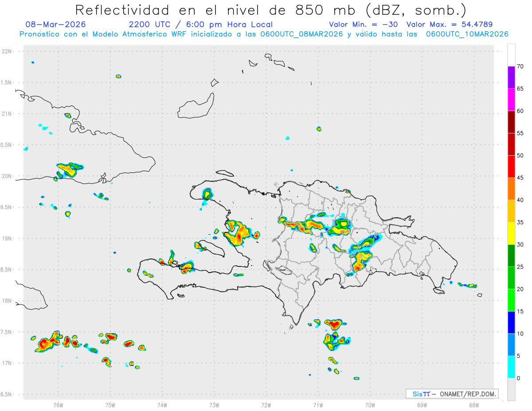Screen dimensions: 532x411
Task: Click the orange 40–45 dBZ legend band
Action: click(511, 189)
